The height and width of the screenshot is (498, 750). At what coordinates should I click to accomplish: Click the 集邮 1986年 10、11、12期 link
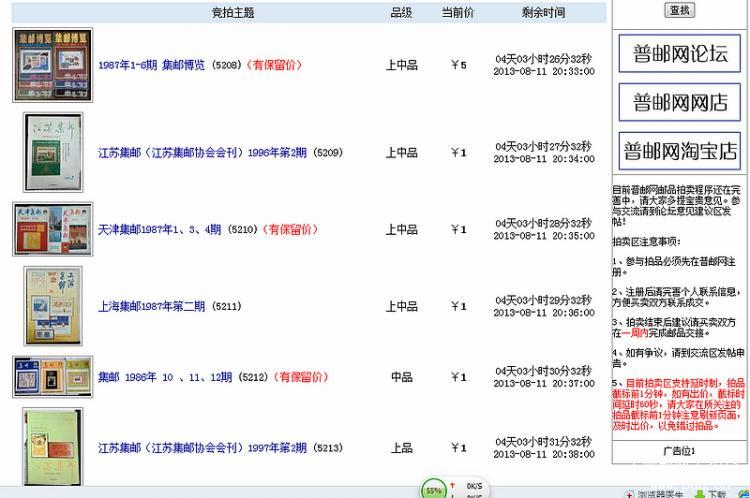click(x=165, y=377)
